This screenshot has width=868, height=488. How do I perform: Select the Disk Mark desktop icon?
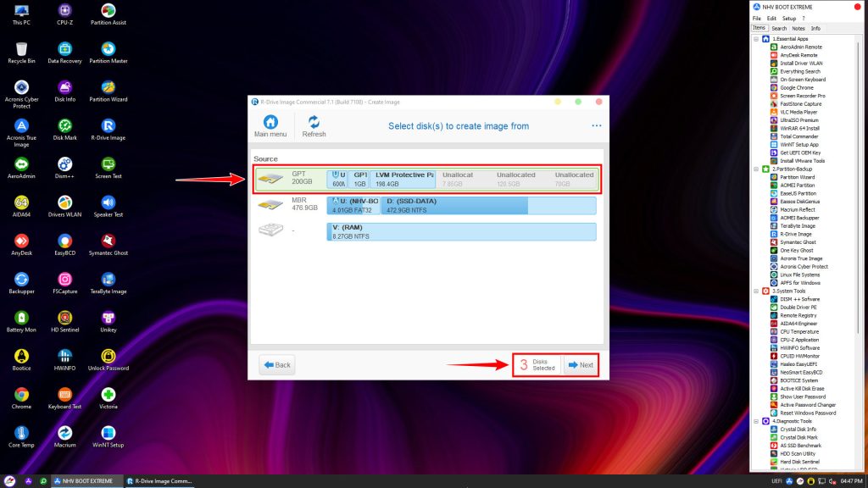[x=64, y=130]
